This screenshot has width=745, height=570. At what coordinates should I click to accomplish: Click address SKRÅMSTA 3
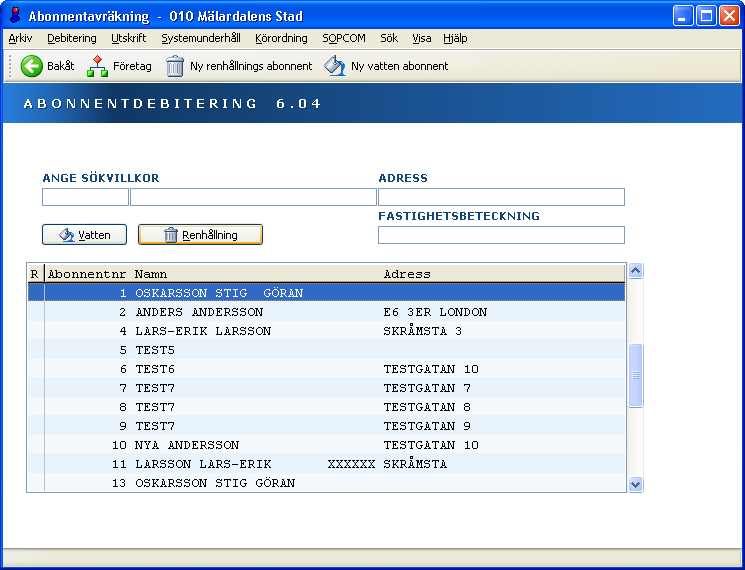point(422,331)
